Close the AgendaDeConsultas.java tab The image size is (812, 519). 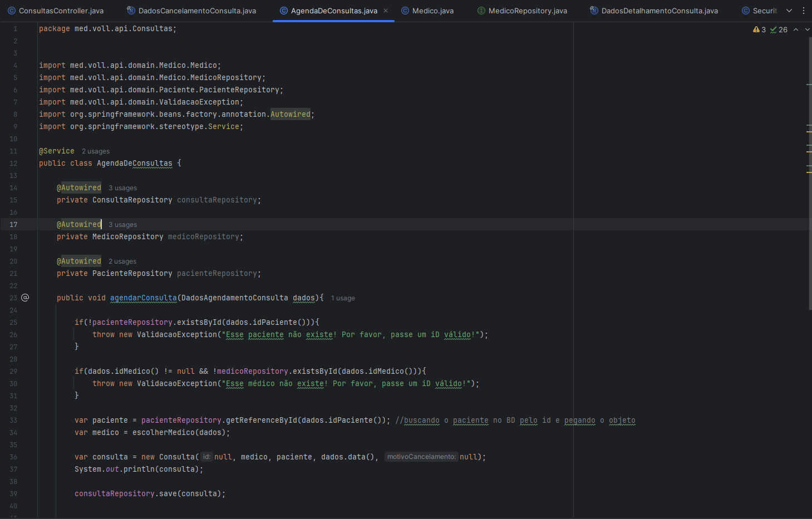click(x=386, y=11)
